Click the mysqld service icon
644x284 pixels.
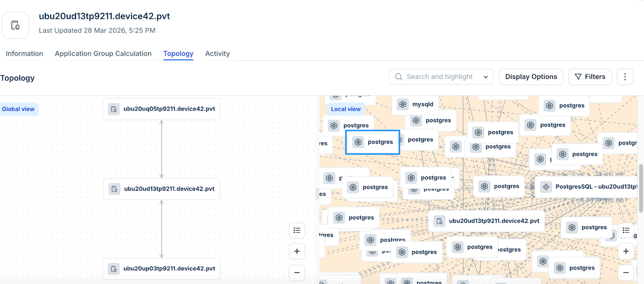402,104
